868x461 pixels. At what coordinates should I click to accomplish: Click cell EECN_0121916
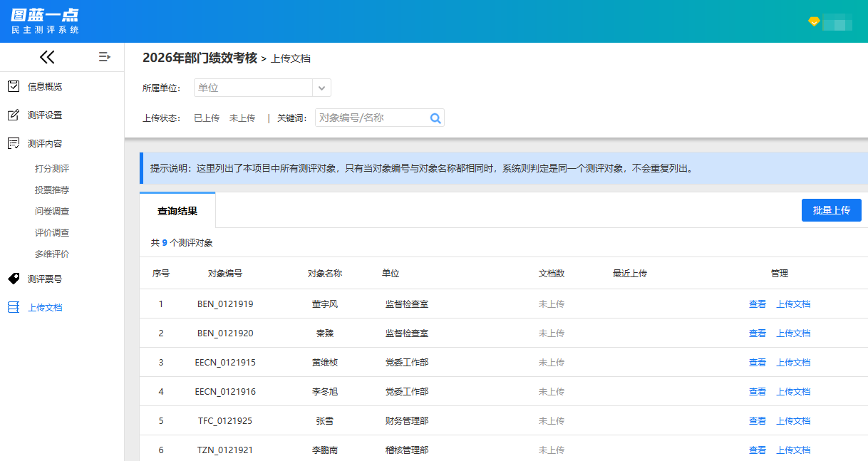225,392
